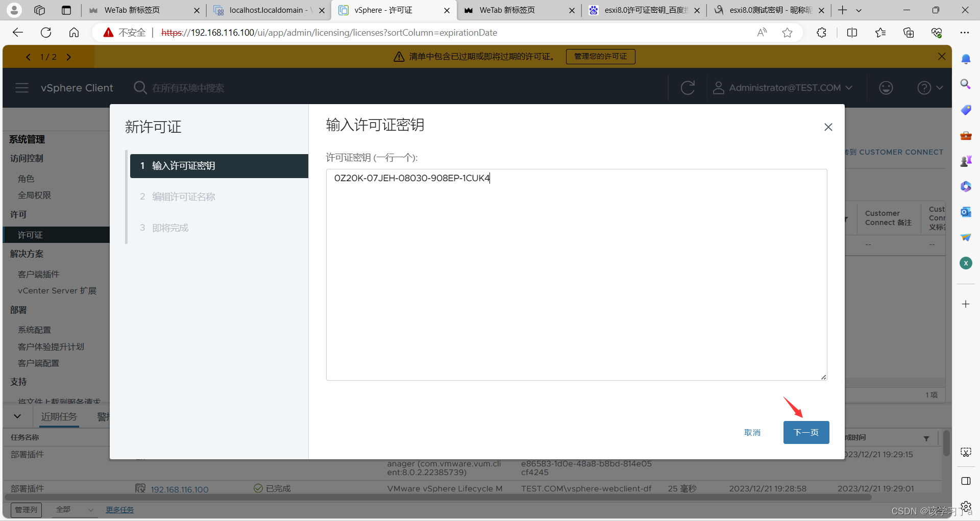Viewport: 980px width, 521px height.
Task: Open the 全部 filter dropdown
Action: pos(75,509)
